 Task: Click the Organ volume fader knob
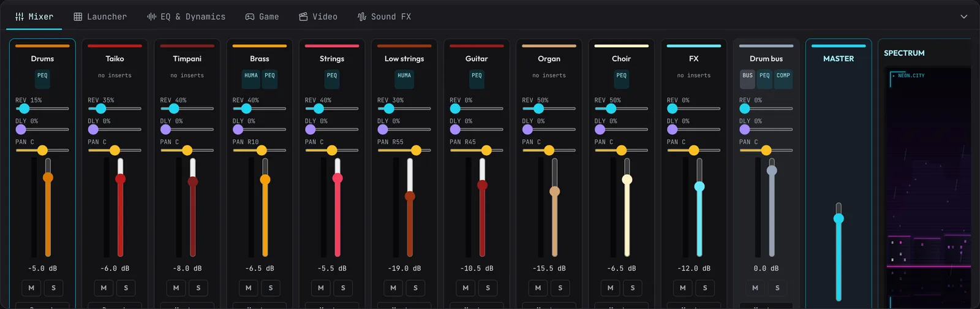click(555, 191)
